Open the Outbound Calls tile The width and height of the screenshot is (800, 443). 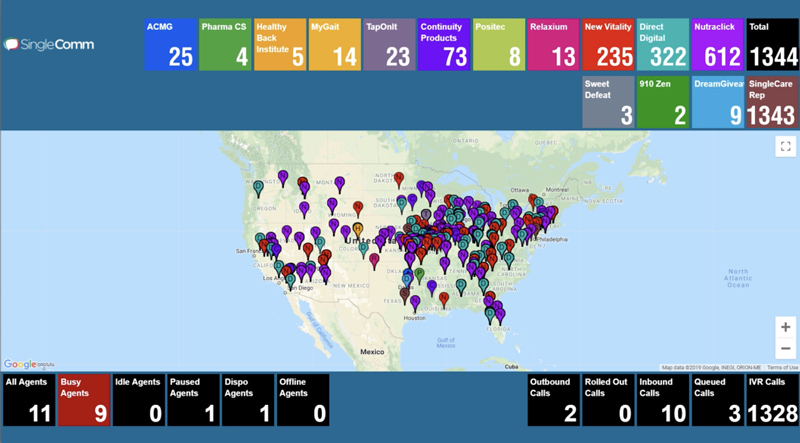[554, 400]
